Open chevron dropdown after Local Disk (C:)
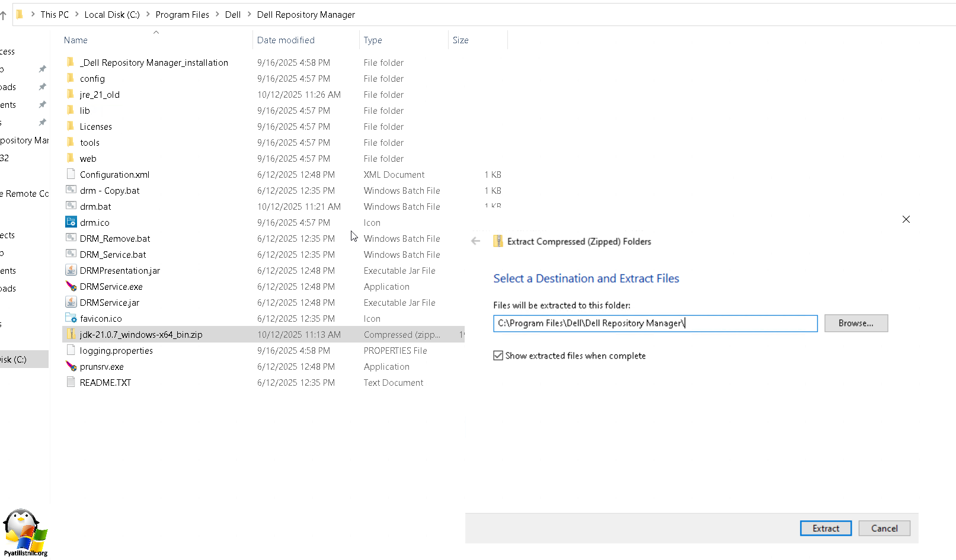 tap(148, 14)
